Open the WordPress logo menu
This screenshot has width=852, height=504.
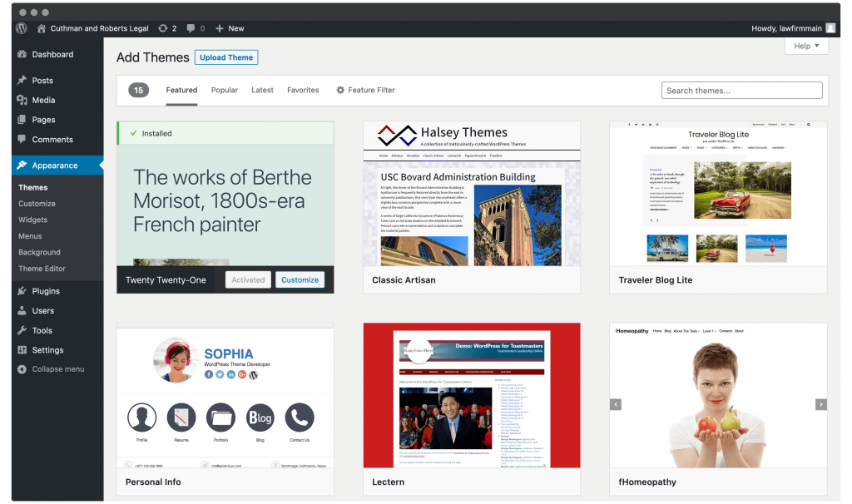22,28
